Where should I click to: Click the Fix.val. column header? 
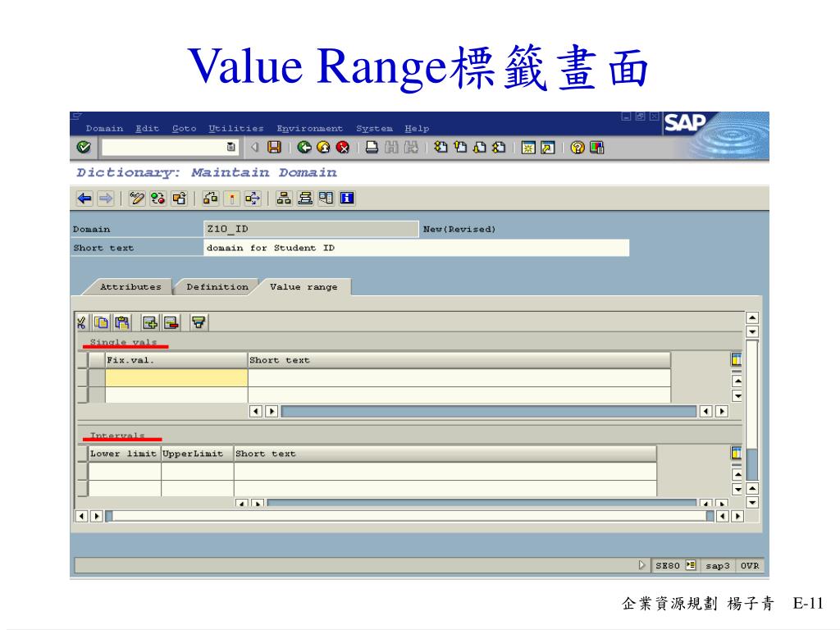coord(176,360)
